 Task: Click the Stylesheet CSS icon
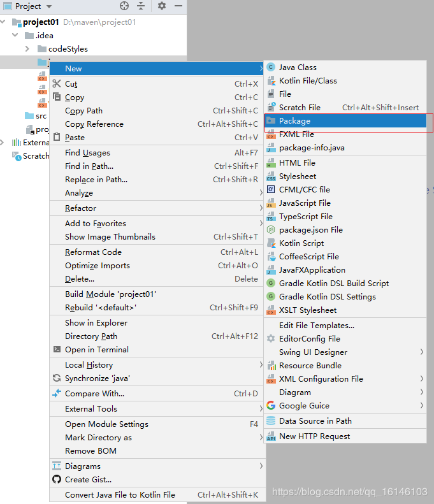[x=271, y=176]
